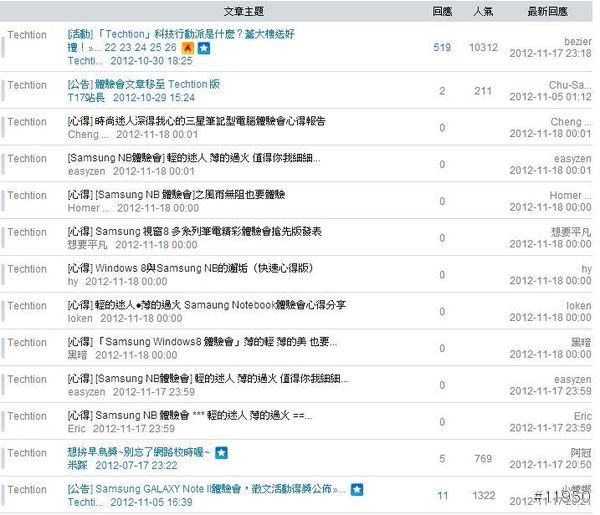The image size is (600, 515).
Task: Click the blue star icon beside pages 22 23 24 25 26
Action: click(x=204, y=48)
